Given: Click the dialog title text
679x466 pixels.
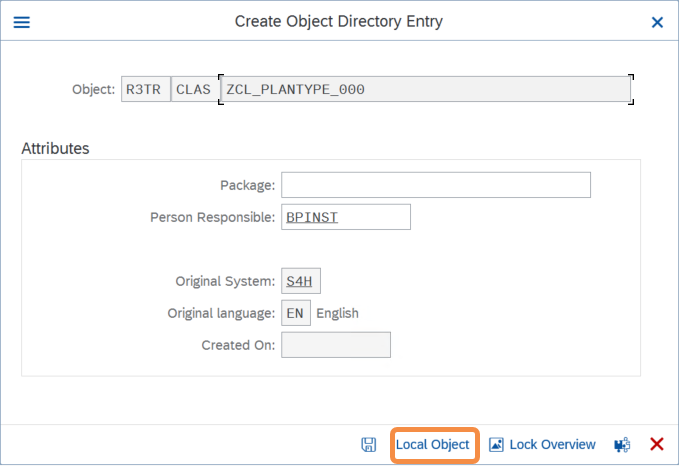Looking at the screenshot, I should (x=338, y=21).
